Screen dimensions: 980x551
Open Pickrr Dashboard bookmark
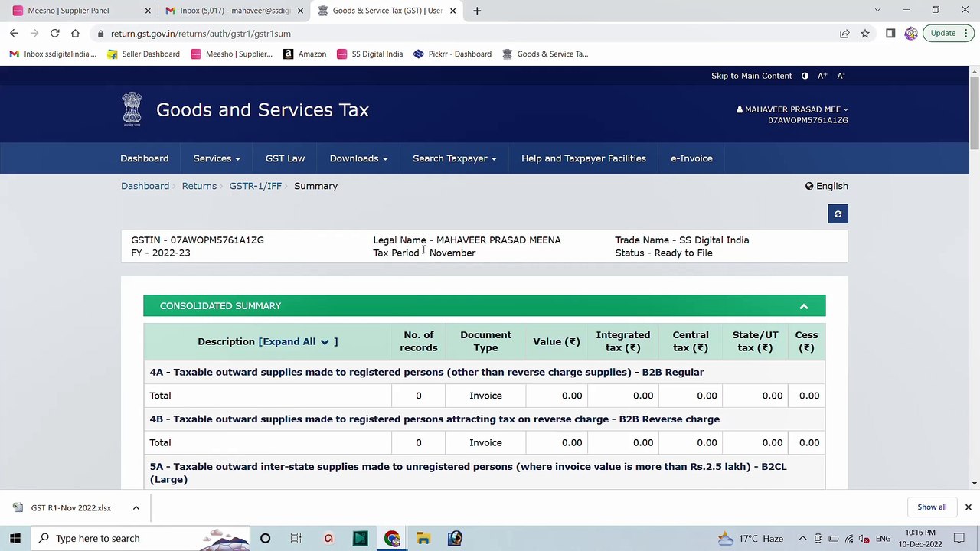coord(452,54)
